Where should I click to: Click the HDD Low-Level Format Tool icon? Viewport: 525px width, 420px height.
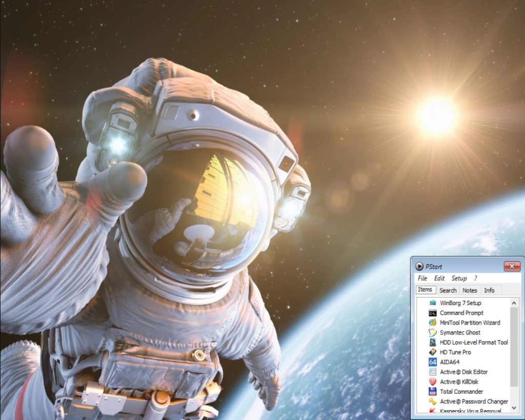(x=433, y=342)
